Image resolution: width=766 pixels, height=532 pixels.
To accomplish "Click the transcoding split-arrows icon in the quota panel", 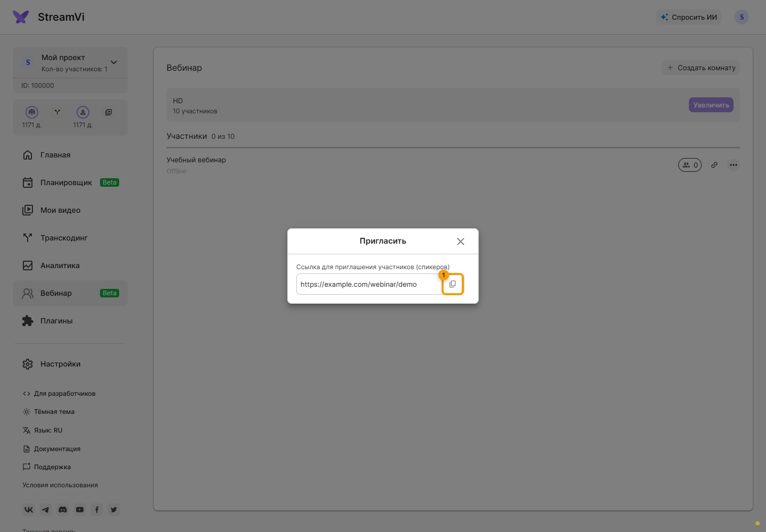I will pyautogui.click(x=57, y=112).
